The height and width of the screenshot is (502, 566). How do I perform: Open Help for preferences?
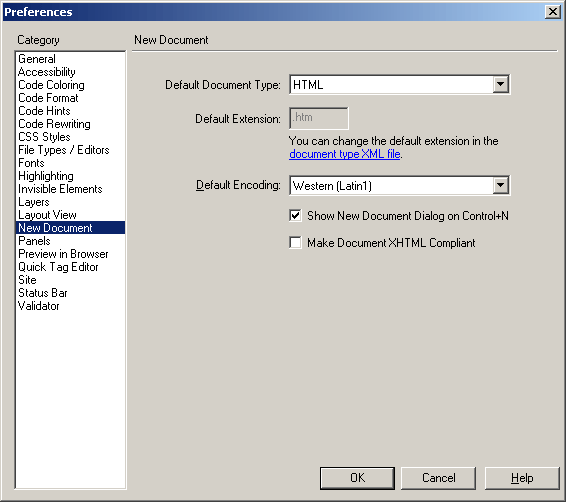[x=522, y=478]
